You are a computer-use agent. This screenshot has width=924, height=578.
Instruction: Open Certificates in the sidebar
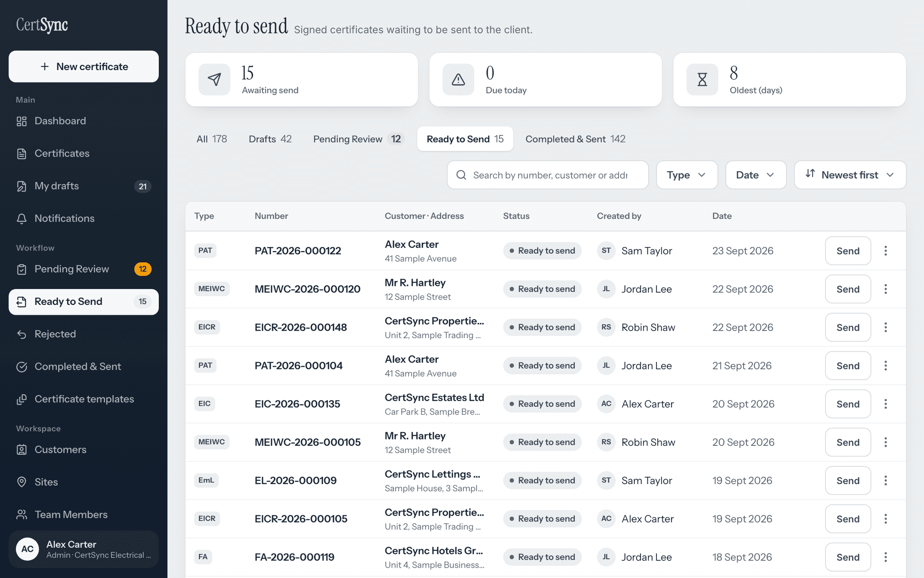83,154
